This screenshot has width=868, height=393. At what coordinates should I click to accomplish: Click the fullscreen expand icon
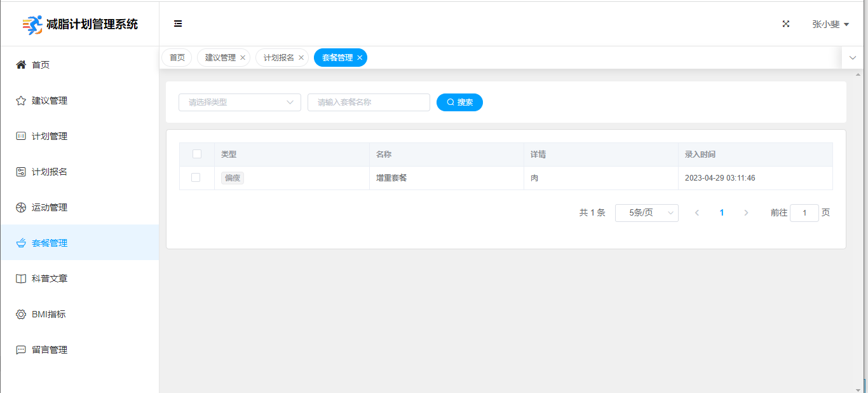pos(786,24)
